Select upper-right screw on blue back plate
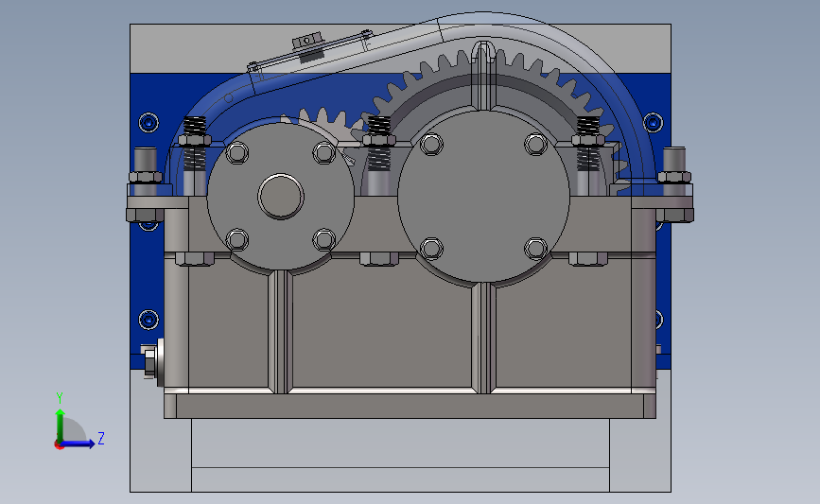 [653, 123]
